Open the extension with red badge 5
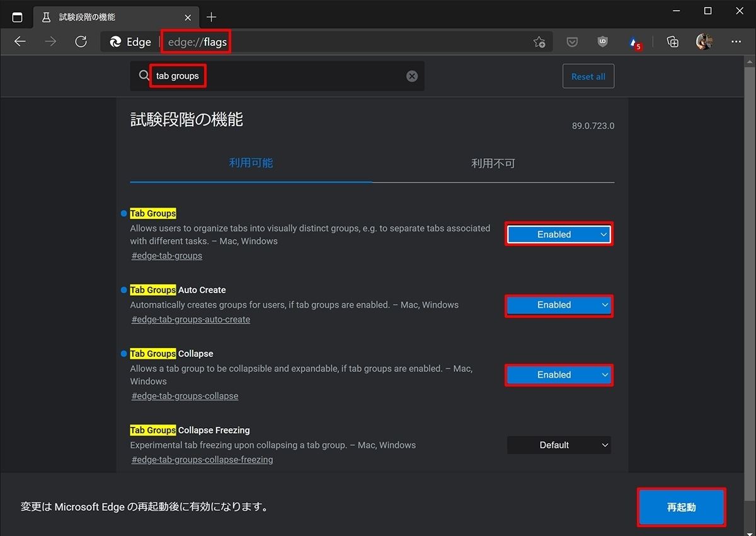 [x=634, y=43]
